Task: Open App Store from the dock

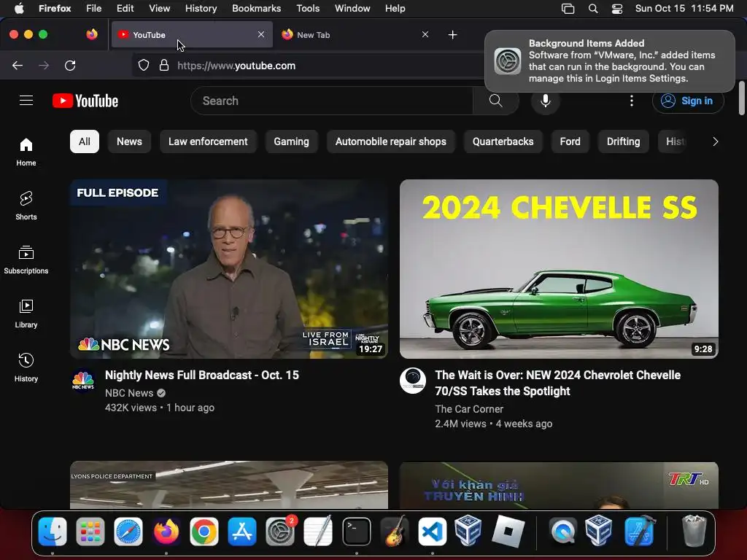Action: (x=242, y=532)
